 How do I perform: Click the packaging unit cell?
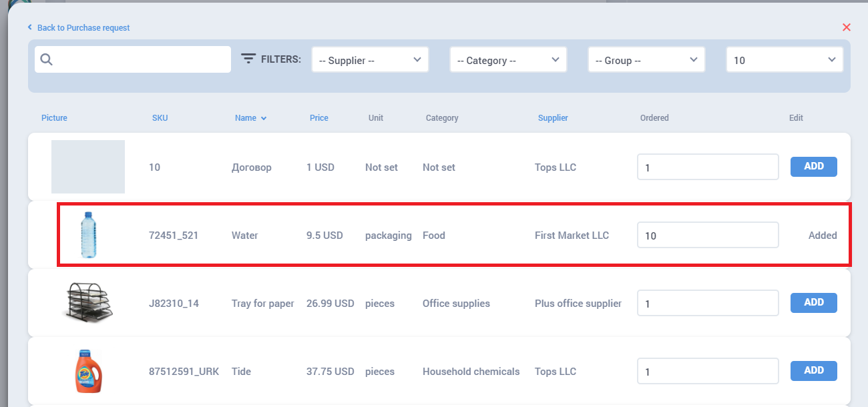point(389,236)
